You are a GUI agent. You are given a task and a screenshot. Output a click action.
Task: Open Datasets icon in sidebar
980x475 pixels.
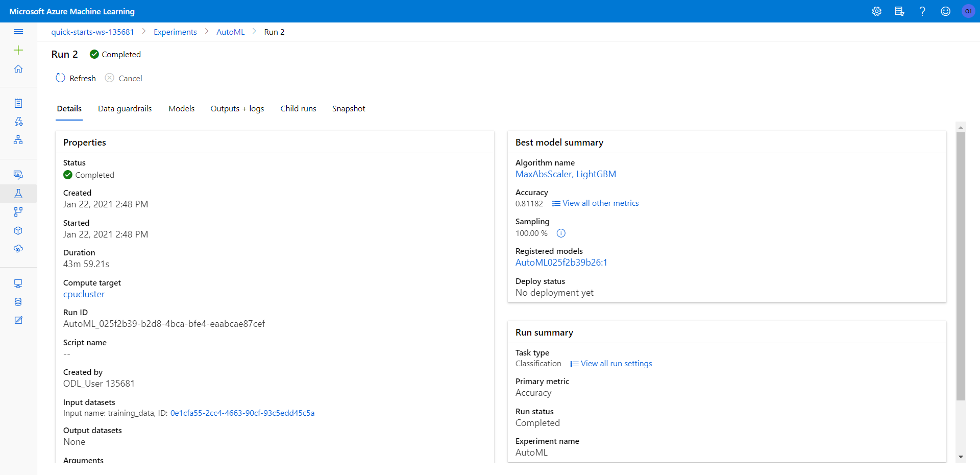18,175
